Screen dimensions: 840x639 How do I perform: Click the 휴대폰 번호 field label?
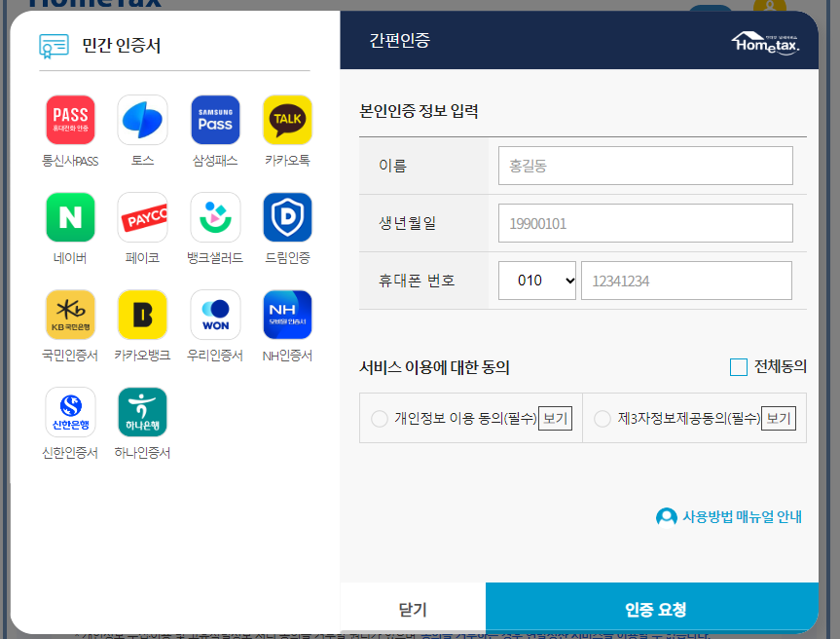pos(417,281)
